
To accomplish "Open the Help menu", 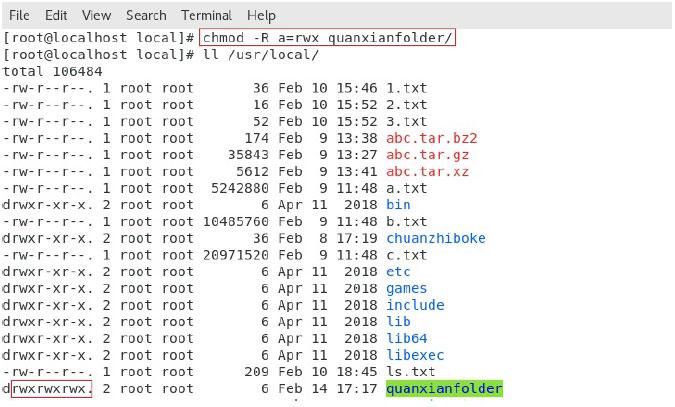I will point(261,16).
